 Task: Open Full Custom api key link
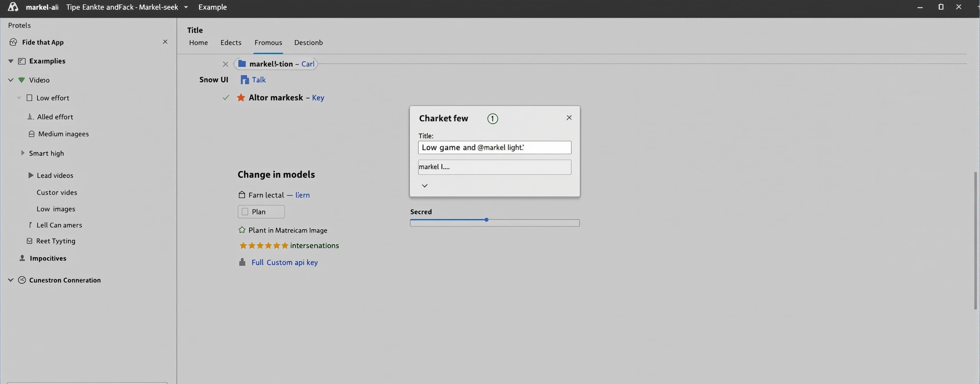click(285, 262)
